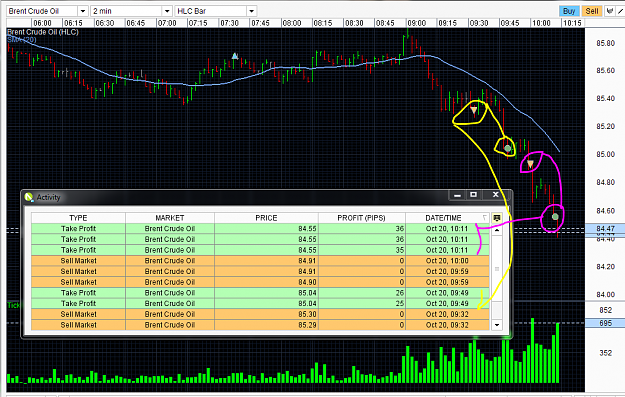625x397 pixels.
Task: Maximize the Activity window
Action: tap(474, 195)
